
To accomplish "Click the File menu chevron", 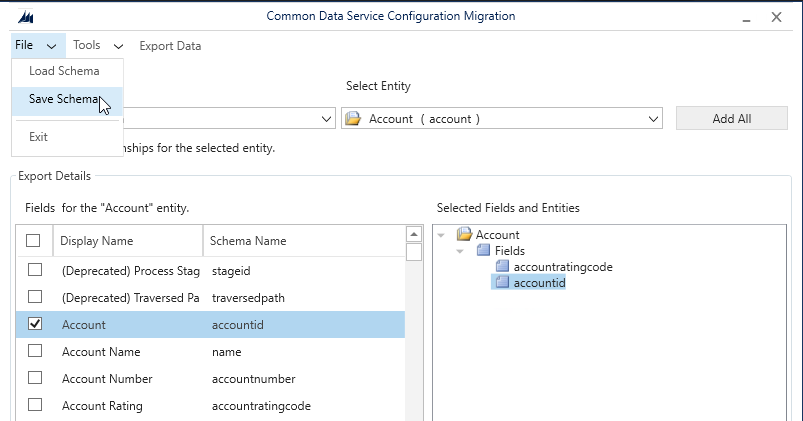I will click(51, 46).
